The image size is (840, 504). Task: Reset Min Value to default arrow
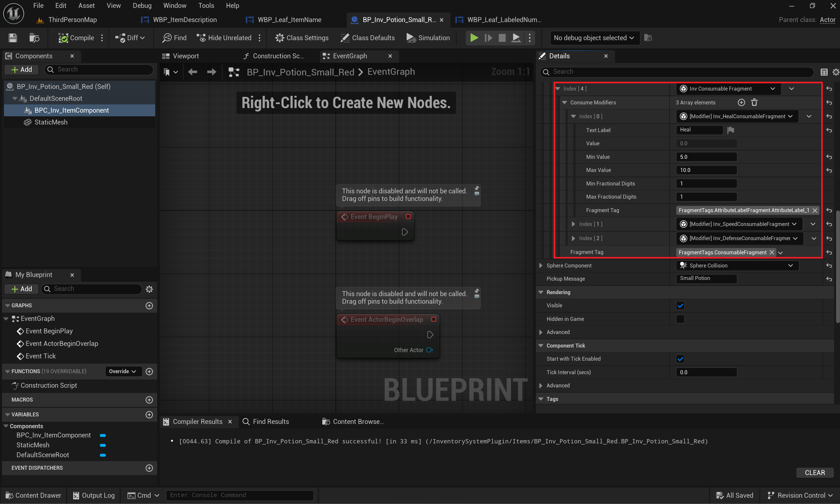(x=829, y=157)
